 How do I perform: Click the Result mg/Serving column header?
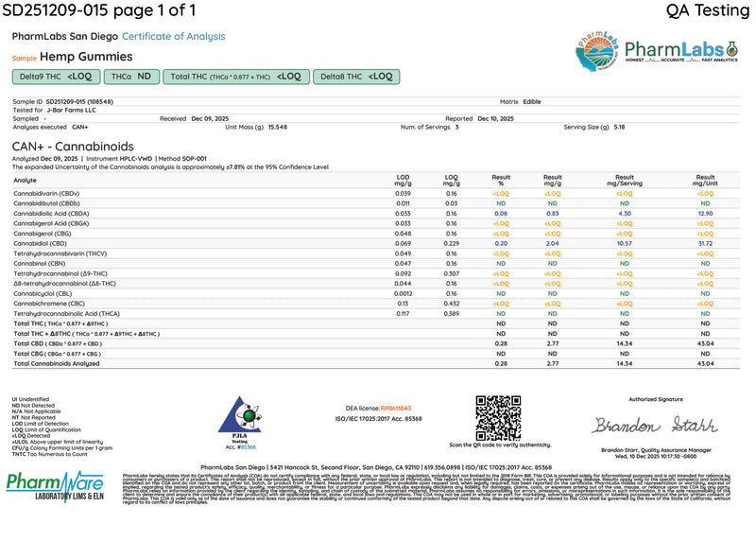pos(625,181)
